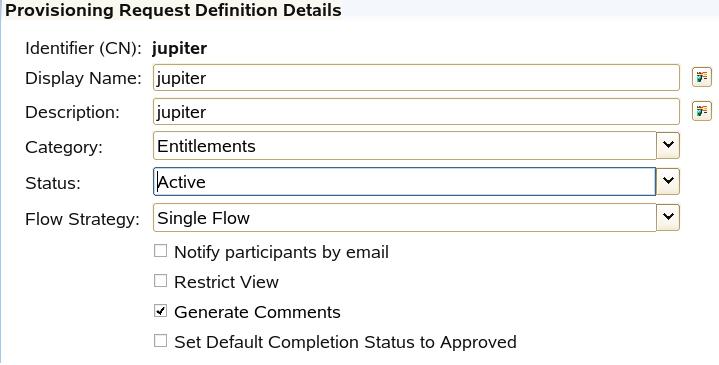This screenshot has width=719, height=365.
Task: Click Provisioning Request Definition Details heading
Action: tap(173, 10)
